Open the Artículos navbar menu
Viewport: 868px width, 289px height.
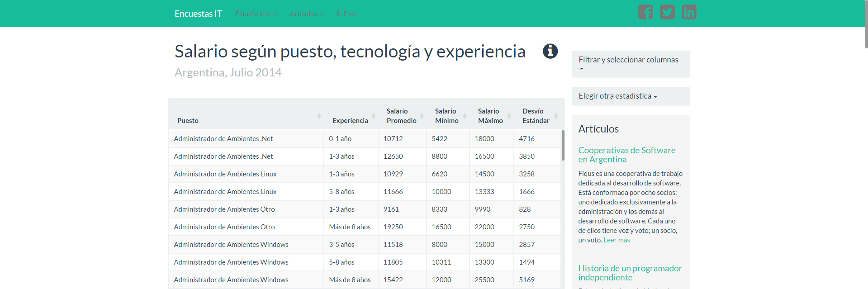pos(306,14)
